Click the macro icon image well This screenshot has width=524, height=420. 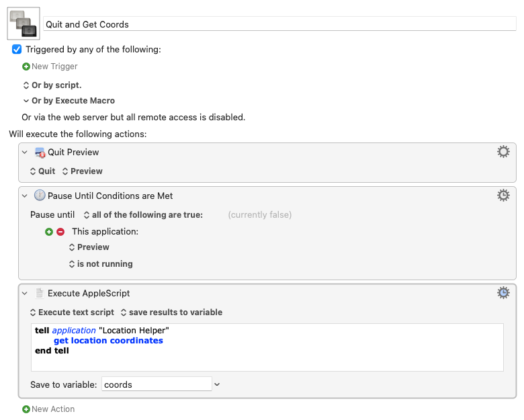coord(24,24)
